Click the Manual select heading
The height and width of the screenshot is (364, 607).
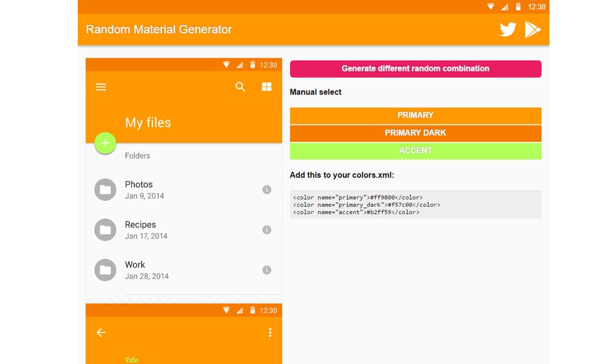click(x=316, y=92)
